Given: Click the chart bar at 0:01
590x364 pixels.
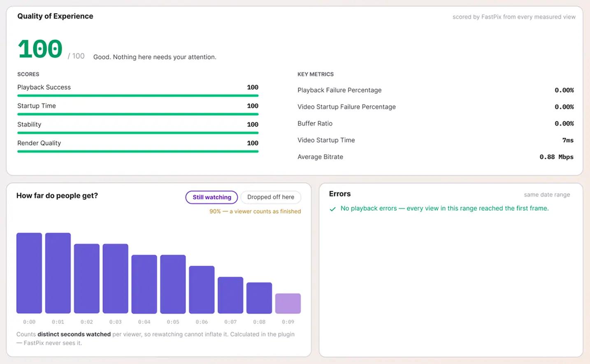Looking at the screenshot, I should point(58,273).
